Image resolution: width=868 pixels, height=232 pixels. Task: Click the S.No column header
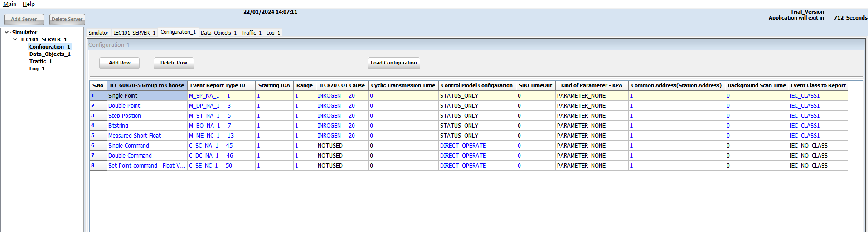[x=98, y=85]
